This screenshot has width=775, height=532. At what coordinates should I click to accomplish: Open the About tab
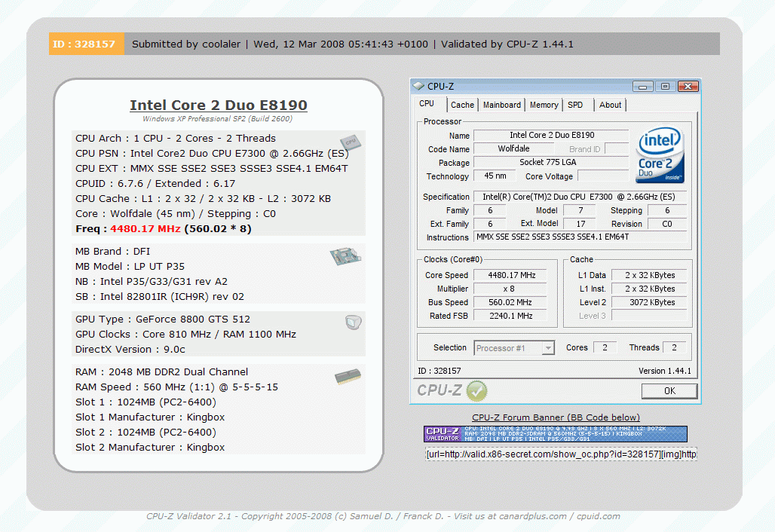pos(610,105)
